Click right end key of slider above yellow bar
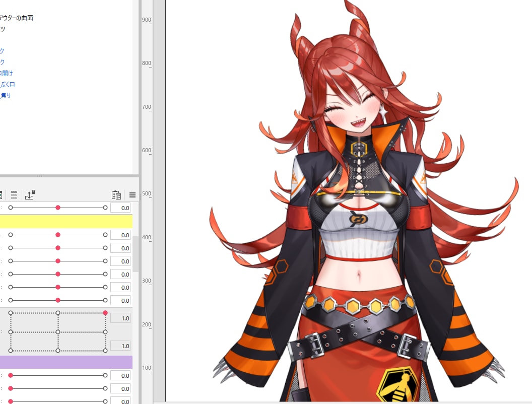This screenshot has width=532, height=404. click(x=105, y=208)
